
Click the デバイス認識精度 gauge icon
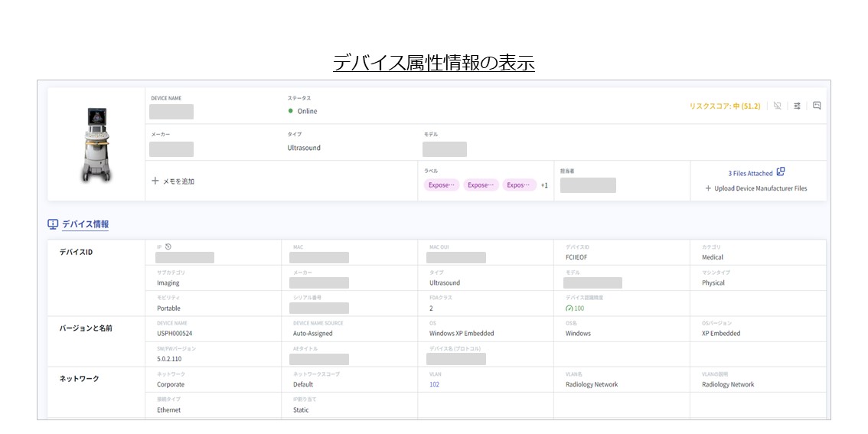coord(569,308)
